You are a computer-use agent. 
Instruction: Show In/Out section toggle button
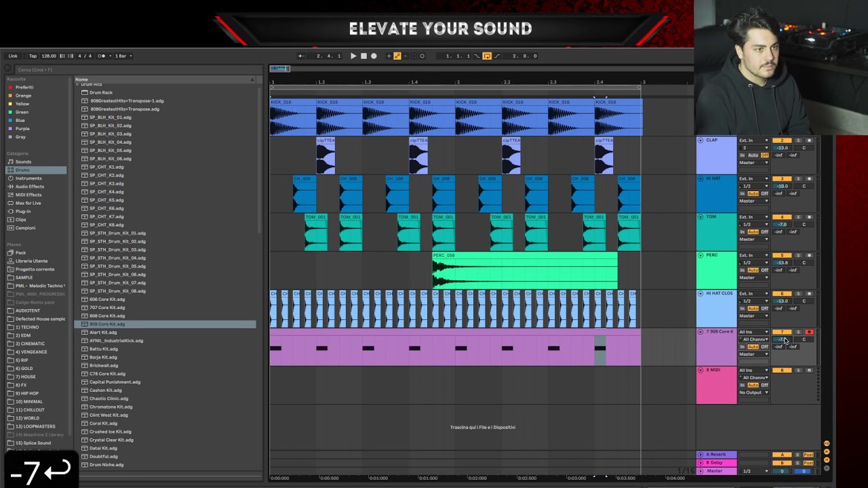tap(827, 444)
